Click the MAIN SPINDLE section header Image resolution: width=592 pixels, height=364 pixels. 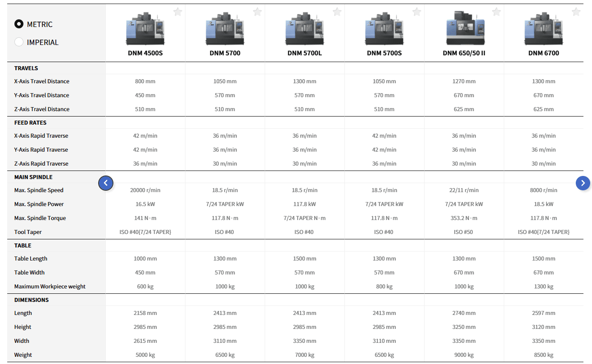33,177
